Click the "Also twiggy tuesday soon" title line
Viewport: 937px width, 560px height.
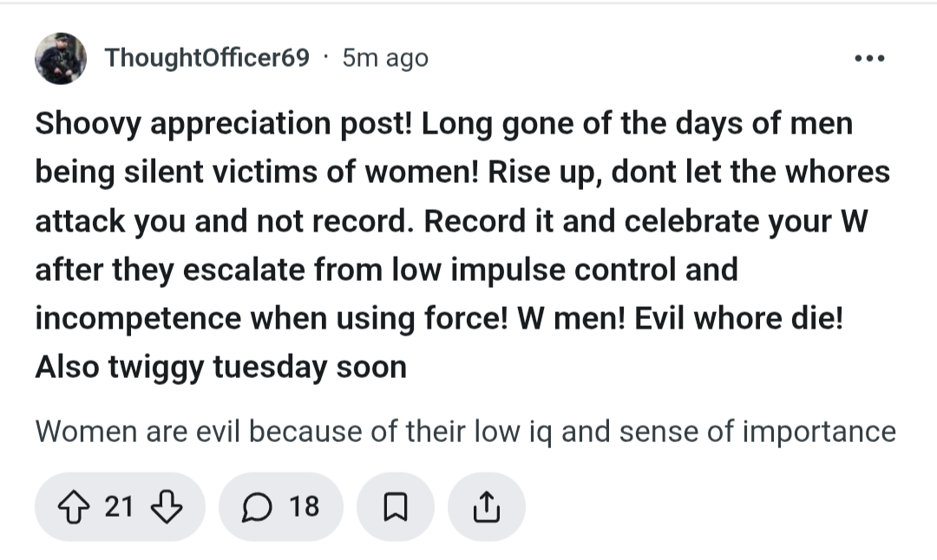tap(220, 366)
